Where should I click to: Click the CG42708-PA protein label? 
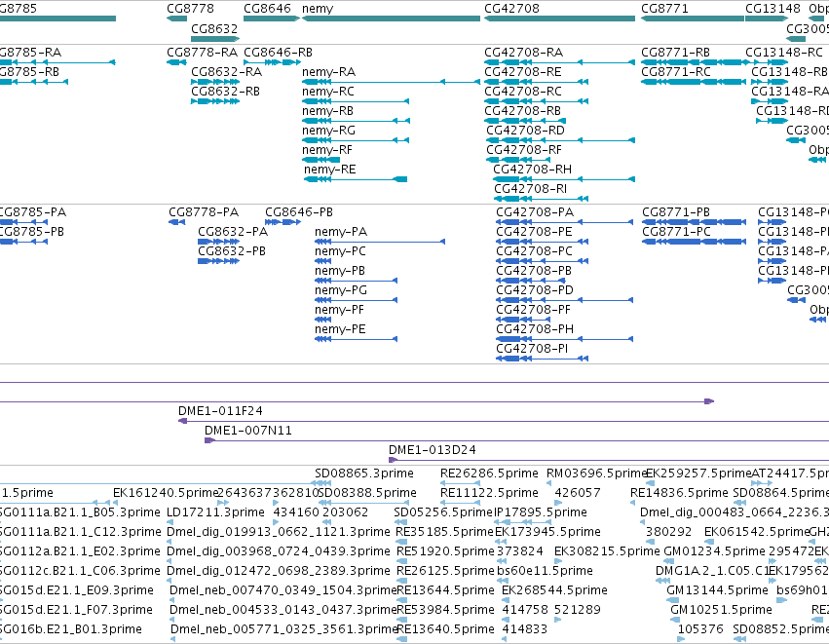coord(535,212)
